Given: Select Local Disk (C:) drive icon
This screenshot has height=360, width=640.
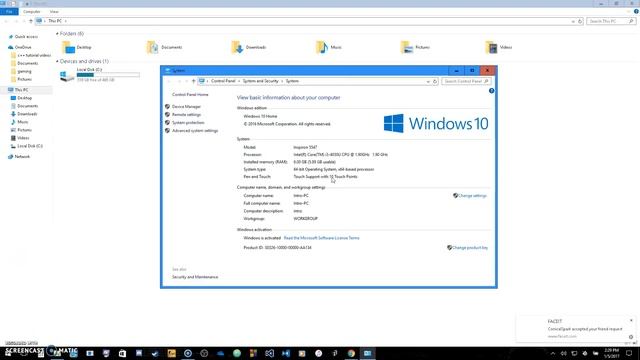Looking at the screenshot, I should point(67,76).
